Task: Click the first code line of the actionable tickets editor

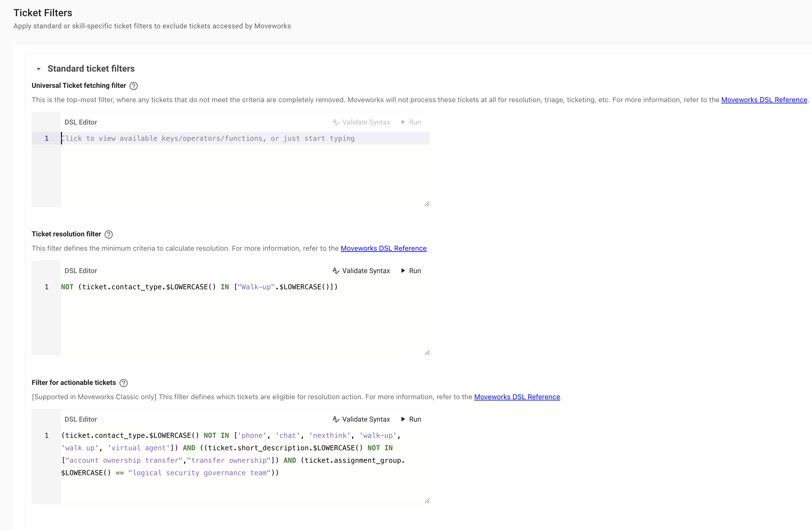Action: coord(231,435)
